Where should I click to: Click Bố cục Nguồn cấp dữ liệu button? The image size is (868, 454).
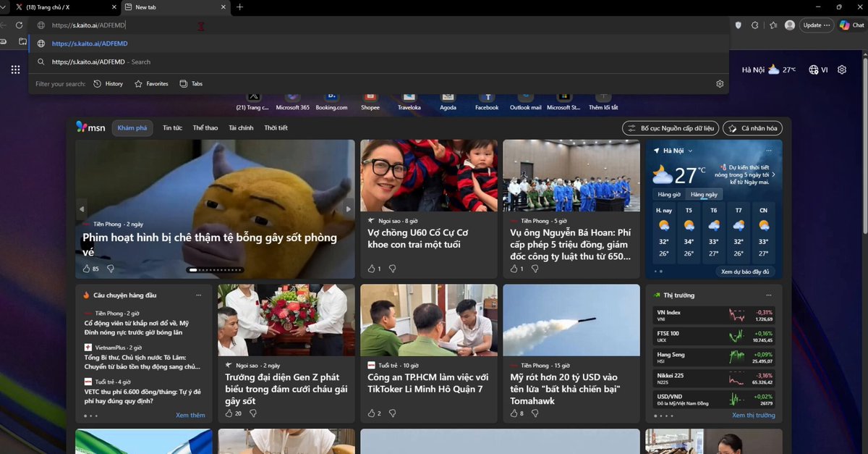pos(670,128)
